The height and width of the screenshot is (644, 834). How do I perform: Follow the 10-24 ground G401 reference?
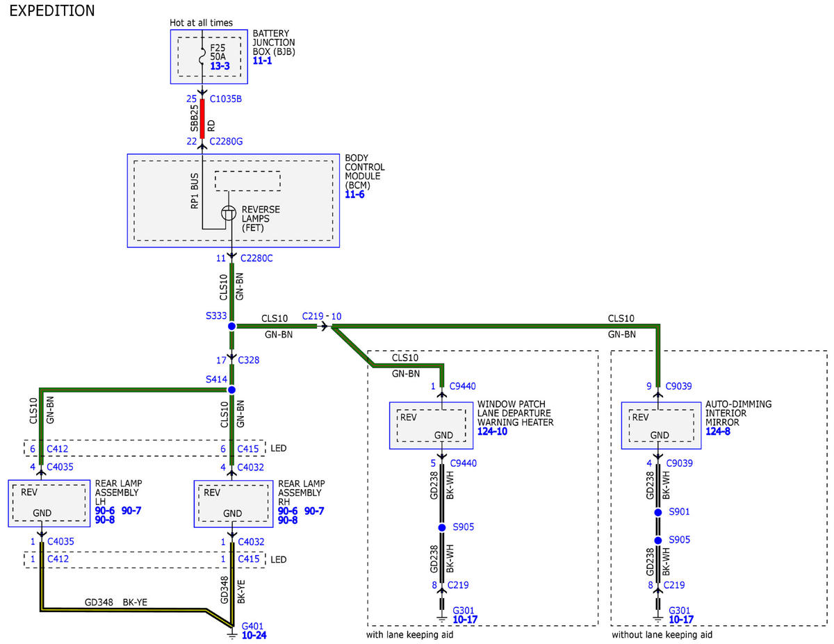pos(254,635)
